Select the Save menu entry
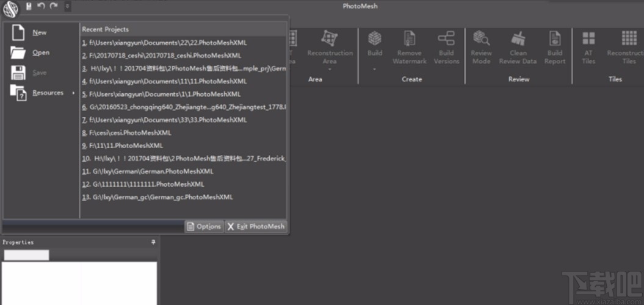 (40, 73)
